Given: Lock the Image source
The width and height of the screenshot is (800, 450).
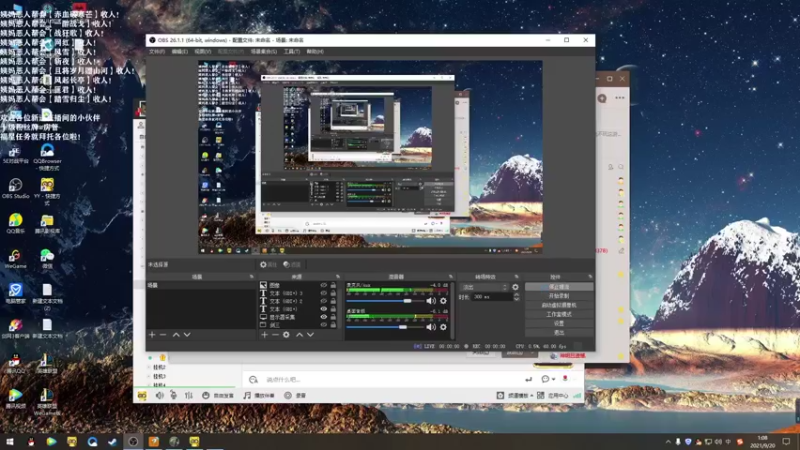Looking at the screenshot, I should (333, 286).
